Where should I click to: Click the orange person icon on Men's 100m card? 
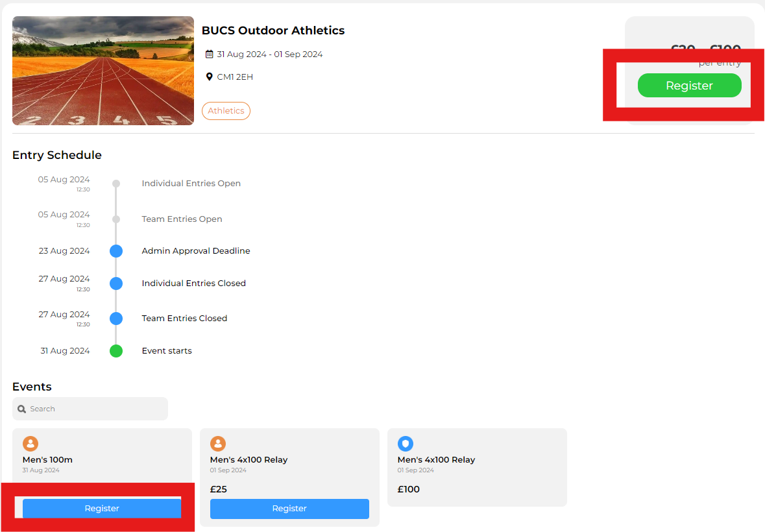pyautogui.click(x=30, y=444)
